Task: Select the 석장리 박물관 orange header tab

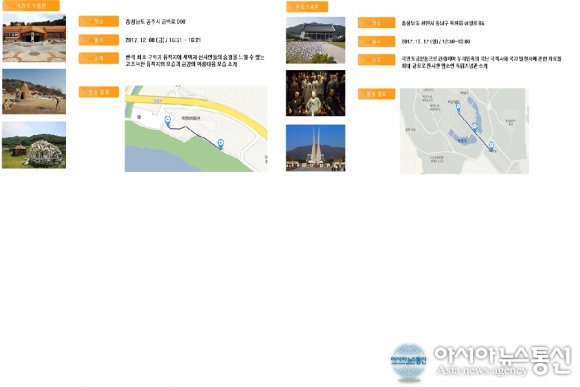Action: pos(31,6)
